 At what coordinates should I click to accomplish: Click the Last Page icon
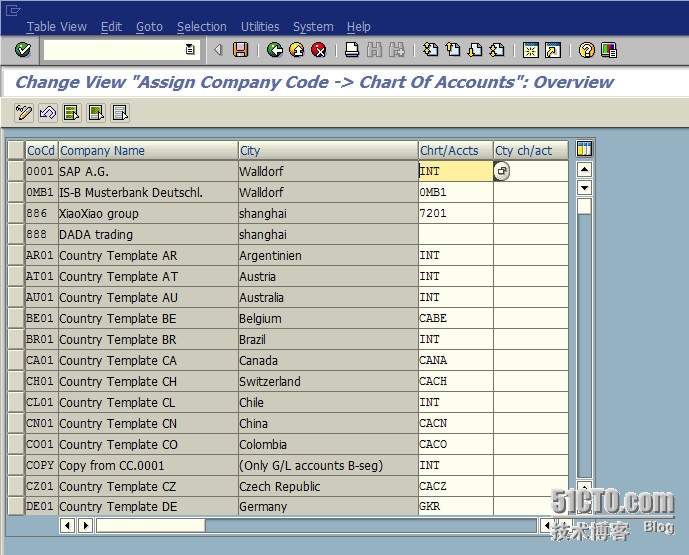click(x=497, y=50)
